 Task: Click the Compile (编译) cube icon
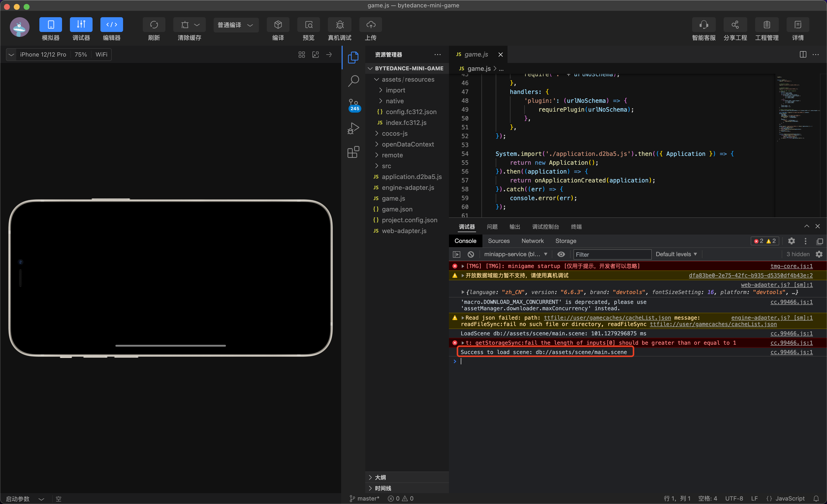(x=278, y=25)
